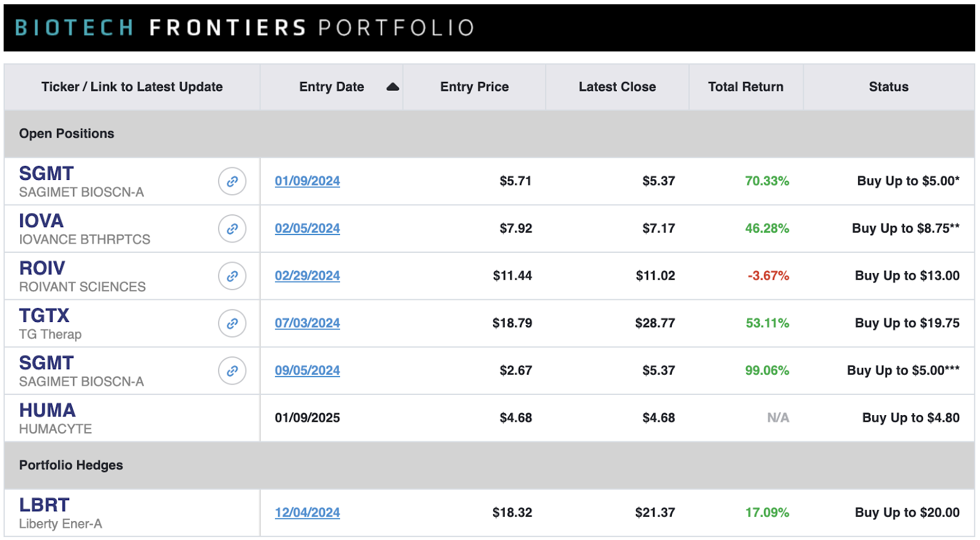Open the 02/05/2024 entry date link

point(307,228)
